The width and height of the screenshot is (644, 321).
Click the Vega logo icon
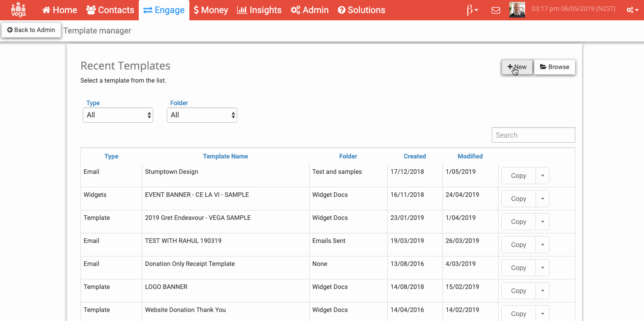point(19,9)
